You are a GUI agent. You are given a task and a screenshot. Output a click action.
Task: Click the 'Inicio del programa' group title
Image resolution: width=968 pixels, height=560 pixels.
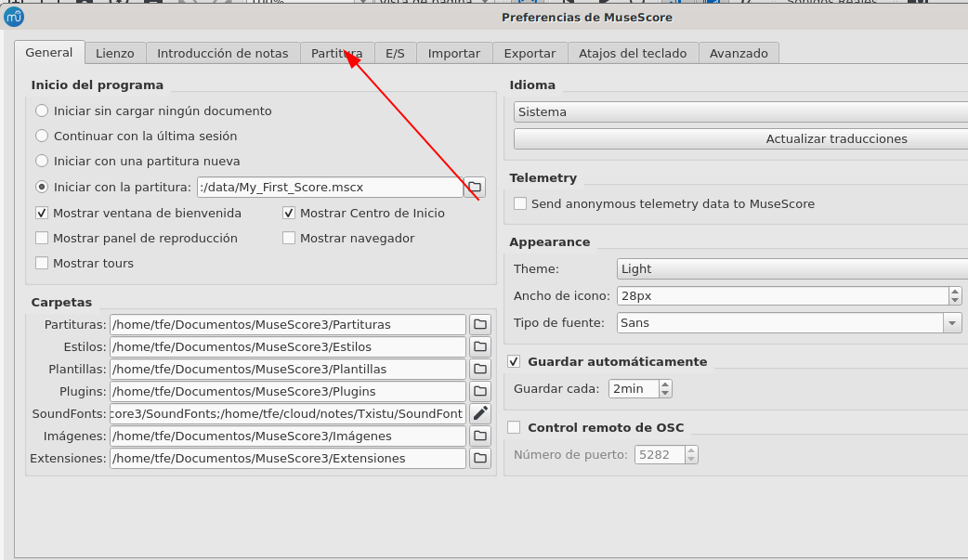[98, 85]
